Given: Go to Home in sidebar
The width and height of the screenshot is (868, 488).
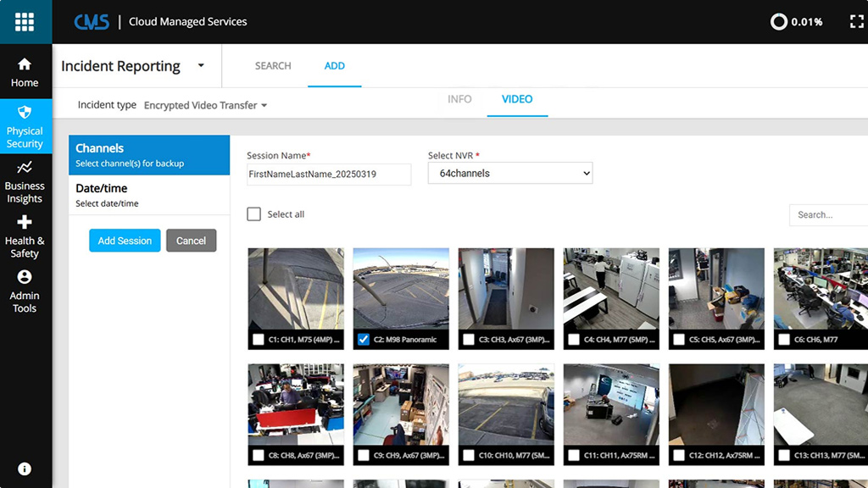Looking at the screenshot, I should pos(25,65).
